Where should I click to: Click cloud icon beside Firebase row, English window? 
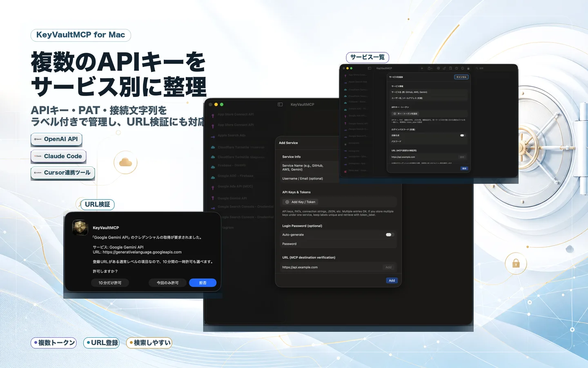[x=213, y=166]
